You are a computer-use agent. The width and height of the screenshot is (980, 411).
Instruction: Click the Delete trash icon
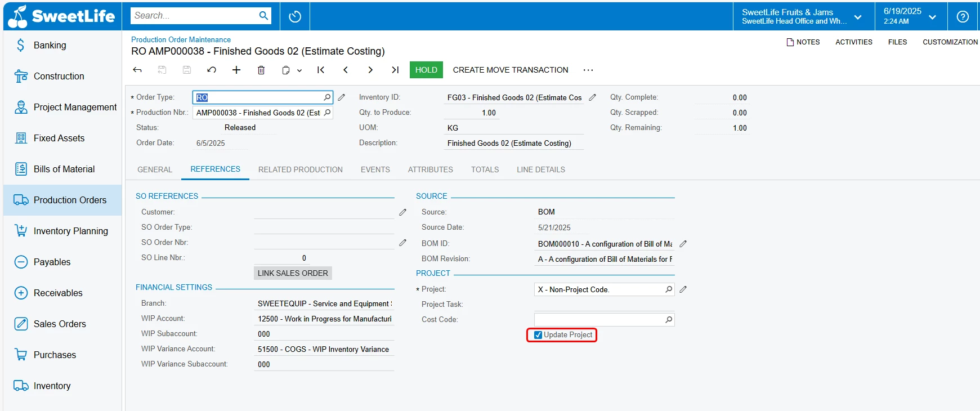pyautogui.click(x=261, y=70)
